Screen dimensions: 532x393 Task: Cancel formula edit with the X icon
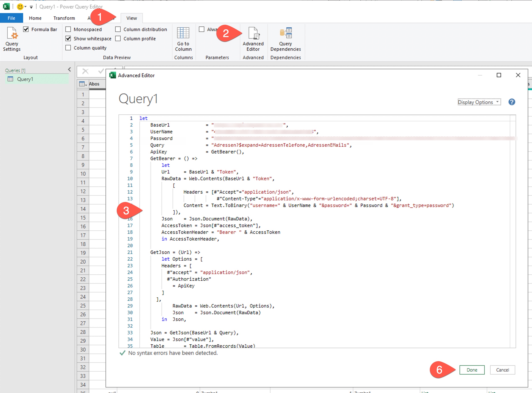click(85, 71)
